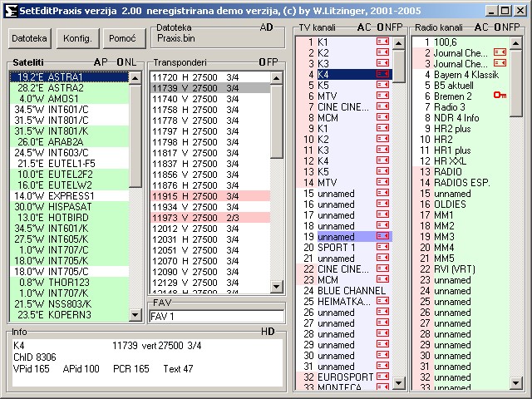Image resolution: width=532 pixels, height=399 pixels.
Task: Click the Sateliti list vertical scrollbar thumb
Action: pyautogui.click(x=135, y=135)
